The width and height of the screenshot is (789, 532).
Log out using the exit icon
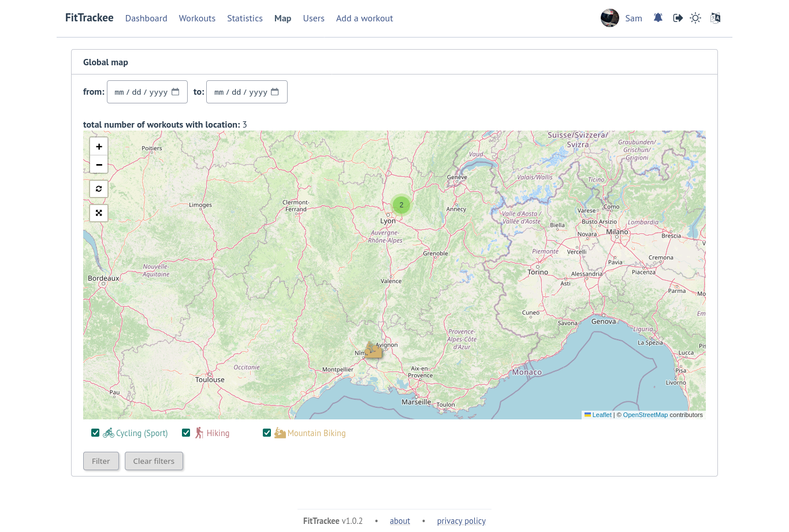678,18
